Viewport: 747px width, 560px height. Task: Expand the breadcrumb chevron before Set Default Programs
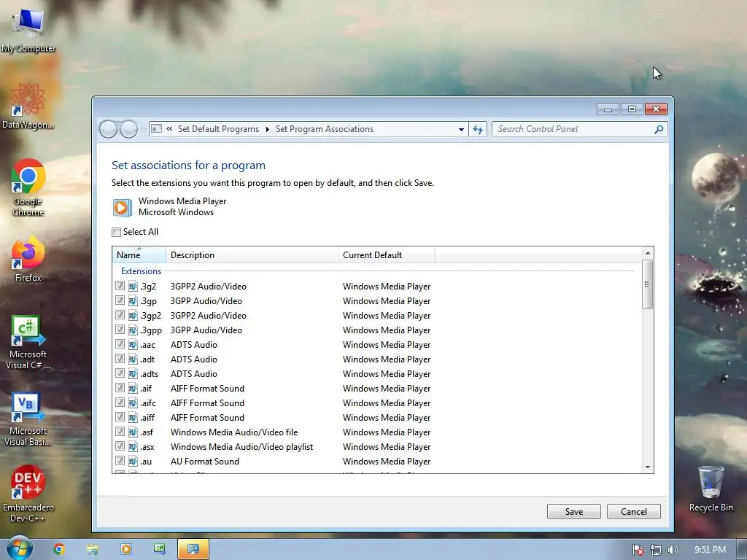169,129
